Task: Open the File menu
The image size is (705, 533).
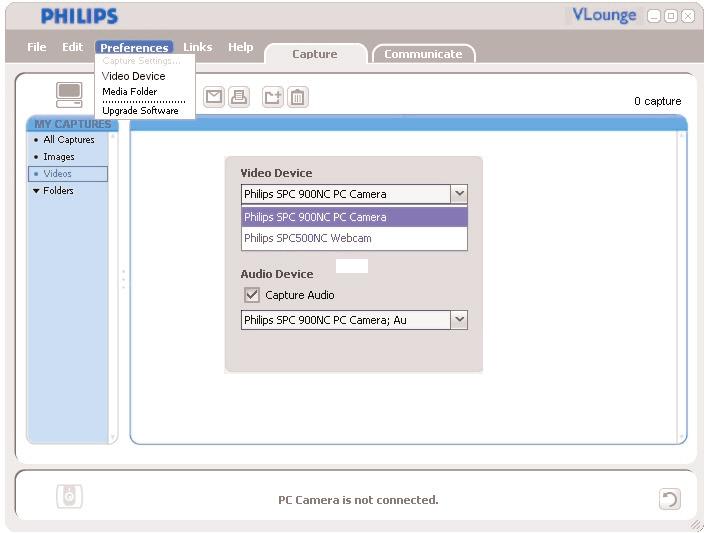Action: [x=36, y=47]
